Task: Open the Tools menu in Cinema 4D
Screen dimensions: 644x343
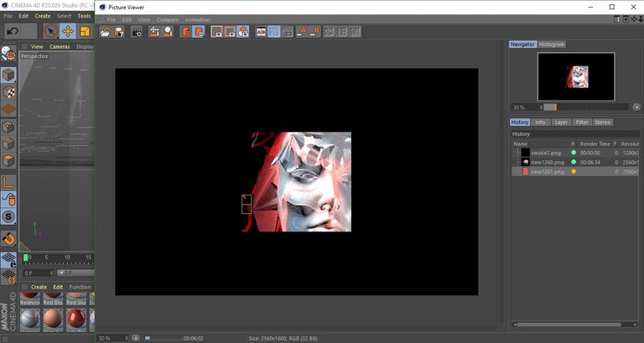Action: (x=84, y=16)
